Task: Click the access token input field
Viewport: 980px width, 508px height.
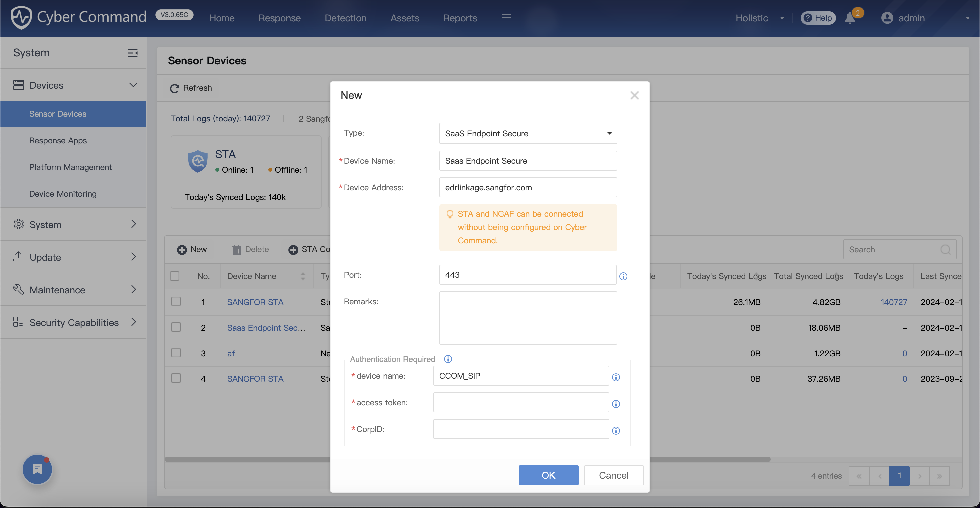Action: click(521, 402)
